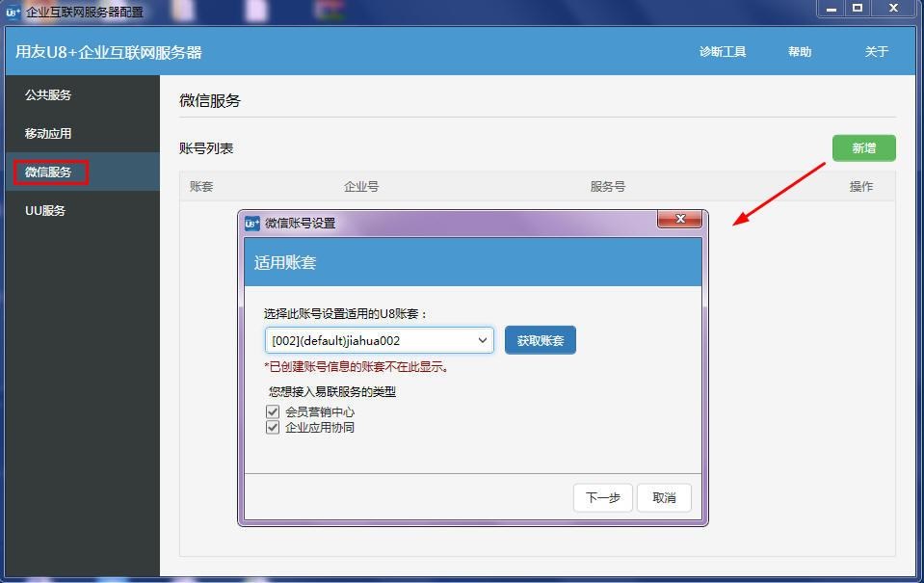Screen dimensions: 924x583
Task: Toggle the 会员营销中心 checkbox
Action: click(273, 411)
